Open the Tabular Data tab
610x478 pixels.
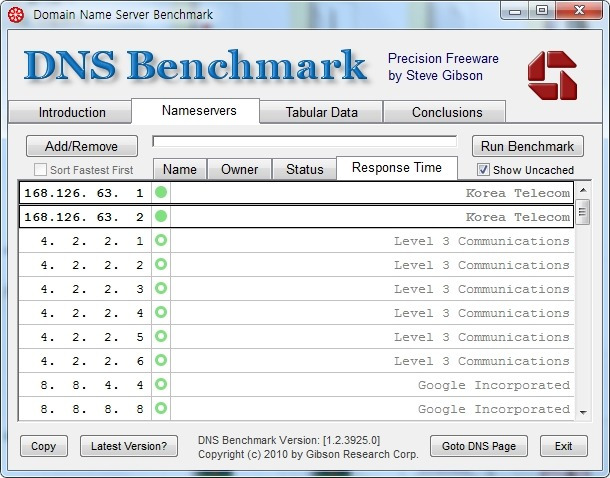[321, 112]
